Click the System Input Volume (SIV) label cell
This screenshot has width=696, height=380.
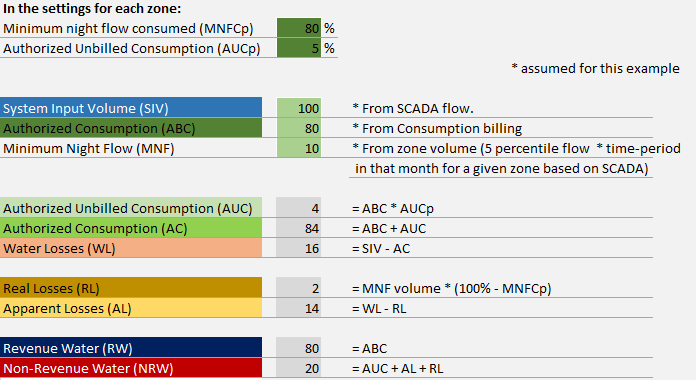point(131,108)
